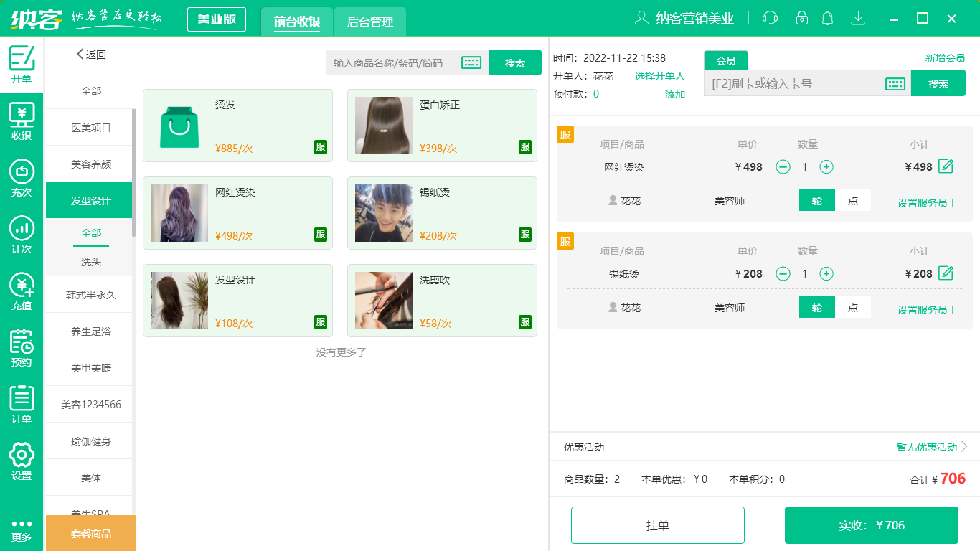Click the 挂单 hold order button

[657, 524]
